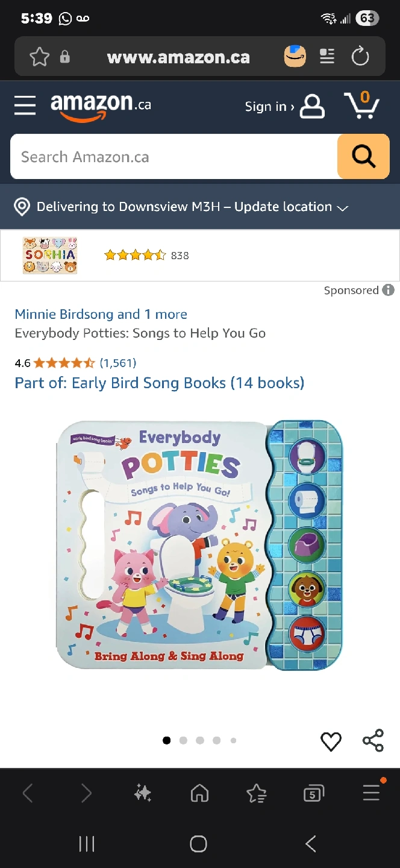
Task: Tap the orange search magnifier button
Action: [x=363, y=157]
